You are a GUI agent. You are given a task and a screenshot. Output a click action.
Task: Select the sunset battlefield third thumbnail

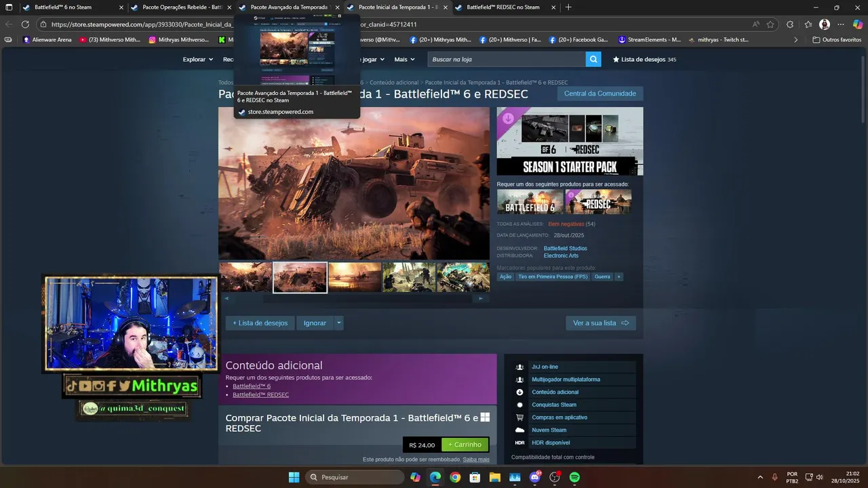(x=355, y=277)
